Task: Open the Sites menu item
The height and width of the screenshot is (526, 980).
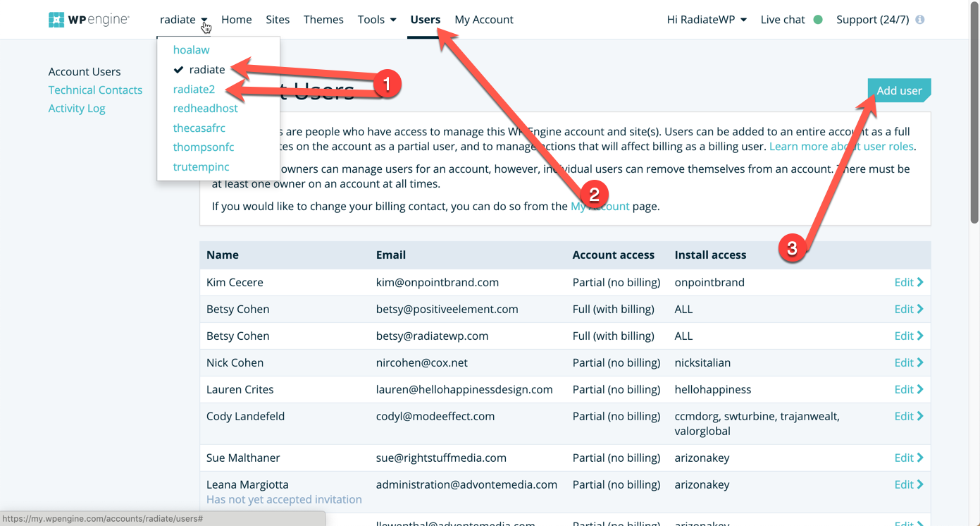Action: tap(278, 20)
